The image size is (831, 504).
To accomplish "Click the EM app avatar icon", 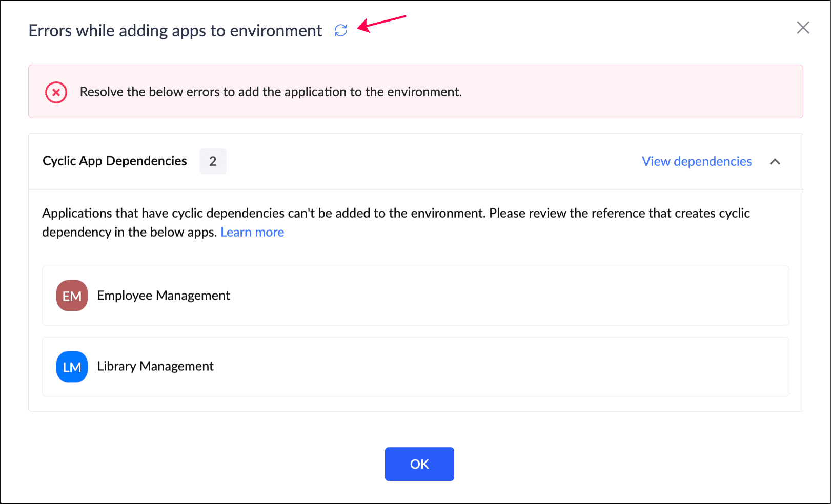I will [72, 296].
